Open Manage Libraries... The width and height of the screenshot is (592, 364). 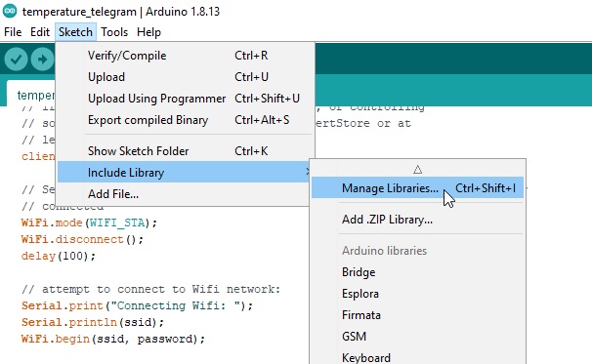(417, 187)
